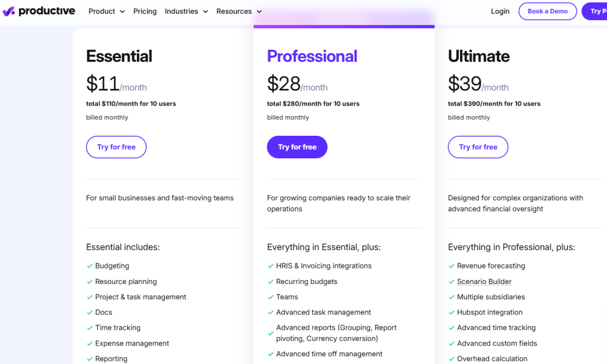Open the Industries dropdown menu
607x364 pixels.
click(x=186, y=11)
